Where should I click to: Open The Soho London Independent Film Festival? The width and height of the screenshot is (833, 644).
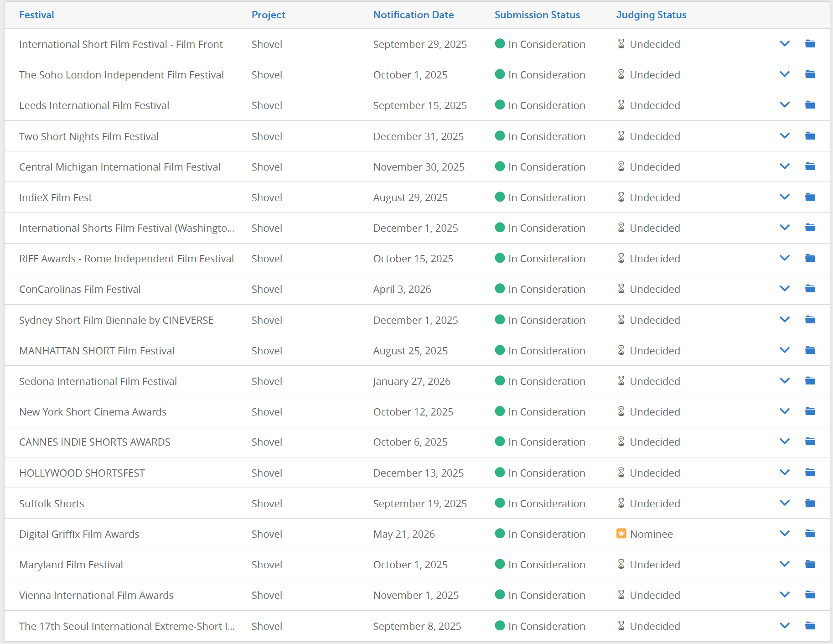(121, 75)
